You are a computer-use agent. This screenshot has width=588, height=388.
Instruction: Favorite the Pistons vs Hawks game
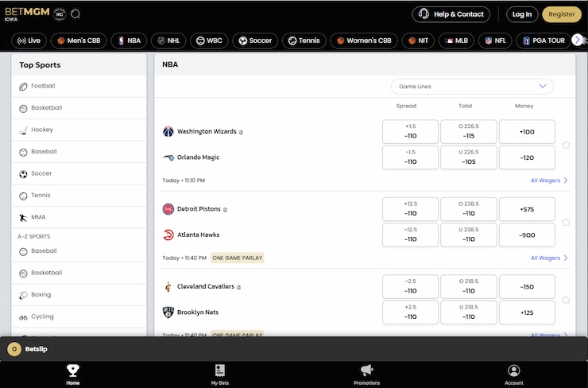click(566, 222)
